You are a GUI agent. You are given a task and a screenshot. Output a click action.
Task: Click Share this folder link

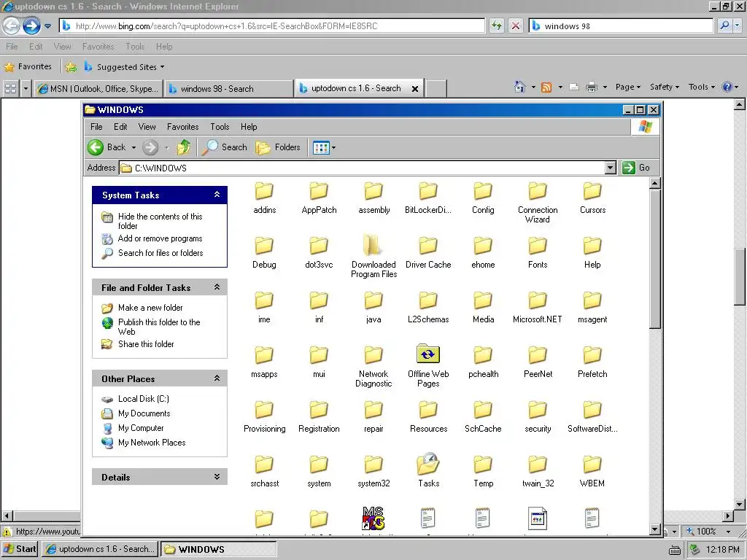(146, 344)
